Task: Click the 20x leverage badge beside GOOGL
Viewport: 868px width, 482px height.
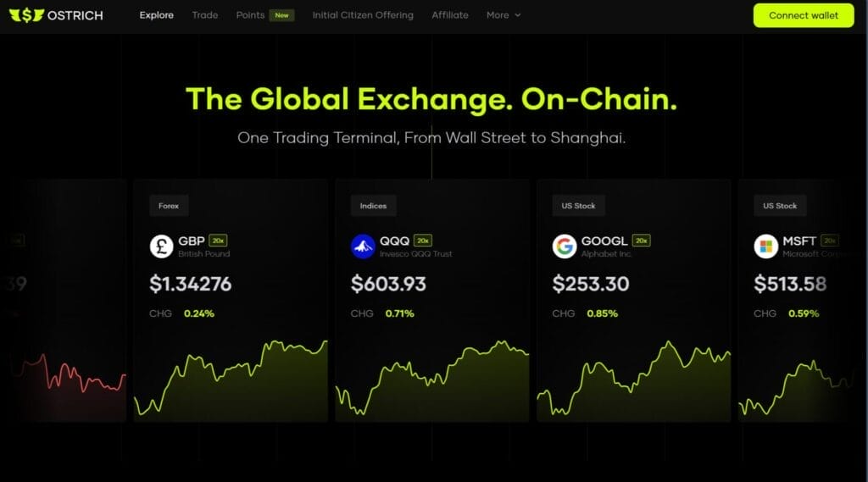Action: coord(642,241)
